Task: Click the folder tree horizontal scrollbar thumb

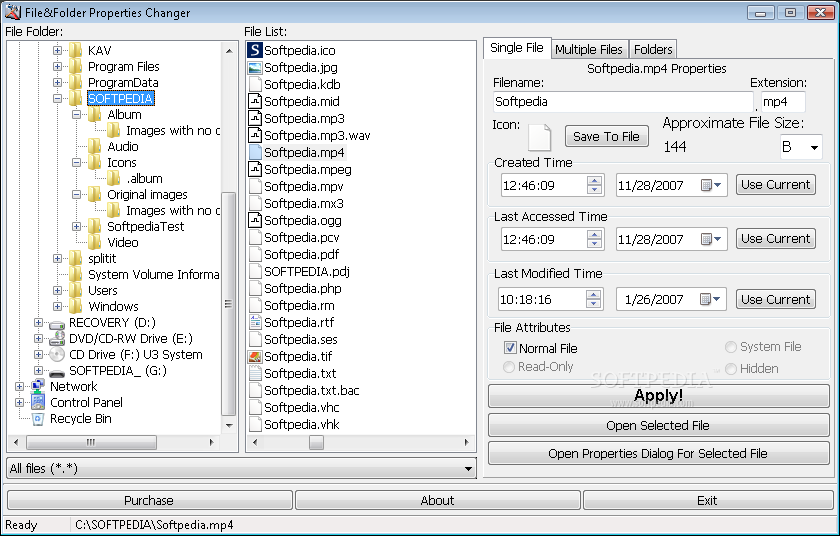Action: (x=92, y=442)
